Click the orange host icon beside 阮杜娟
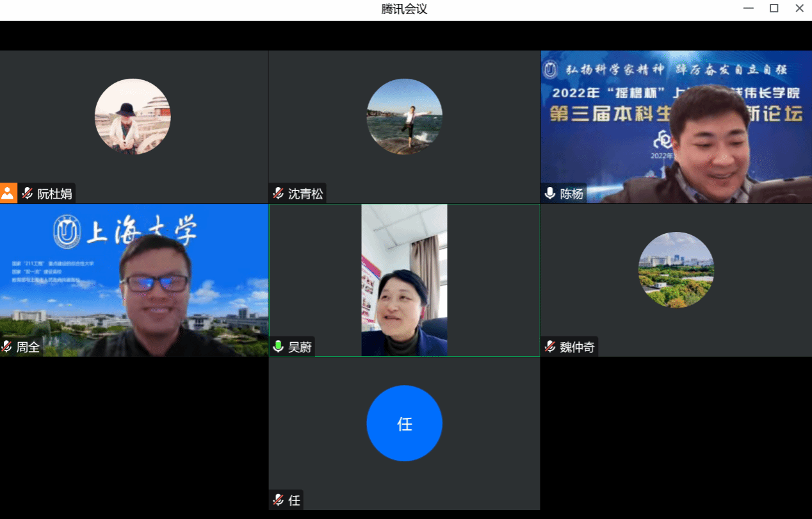 tap(8, 194)
